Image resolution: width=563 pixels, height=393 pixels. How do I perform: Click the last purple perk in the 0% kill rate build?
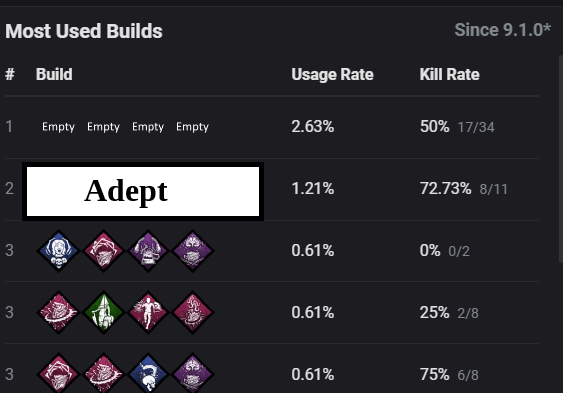[x=192, y=251]
